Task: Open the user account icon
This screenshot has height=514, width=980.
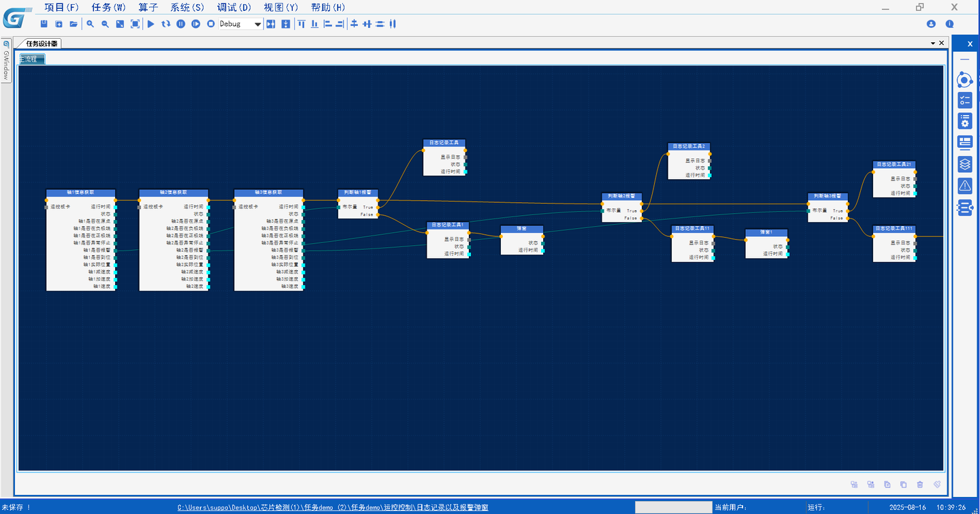Action: pos(931,24)
